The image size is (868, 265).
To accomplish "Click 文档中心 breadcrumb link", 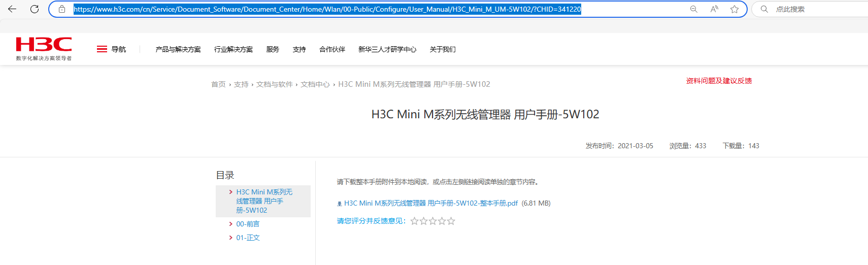I will [315, 84].
